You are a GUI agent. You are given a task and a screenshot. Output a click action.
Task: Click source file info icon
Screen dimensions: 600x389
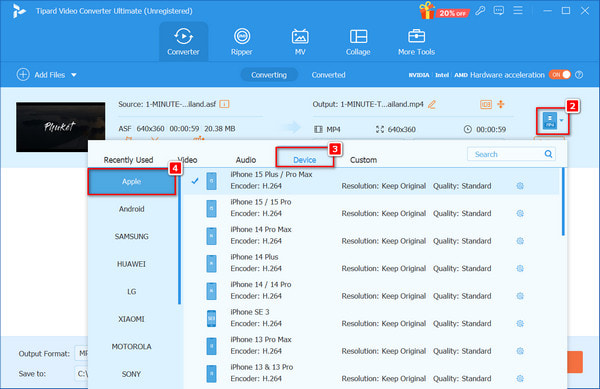click(x=224, y=104)
